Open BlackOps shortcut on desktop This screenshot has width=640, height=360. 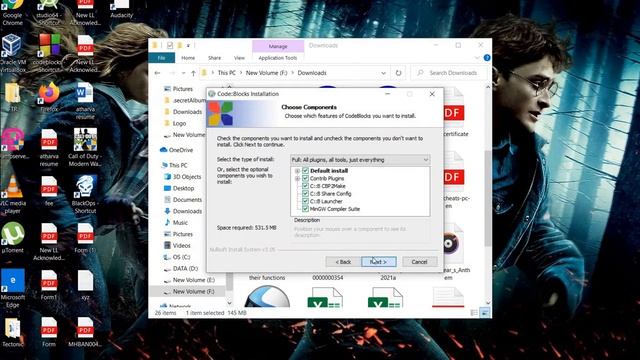(84, 195)
